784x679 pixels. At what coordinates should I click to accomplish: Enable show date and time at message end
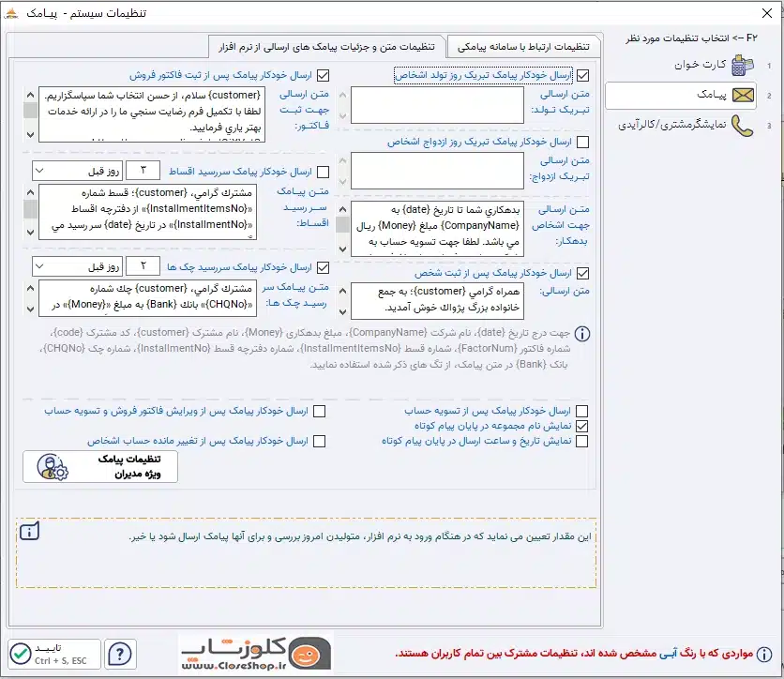pos(581,441)
